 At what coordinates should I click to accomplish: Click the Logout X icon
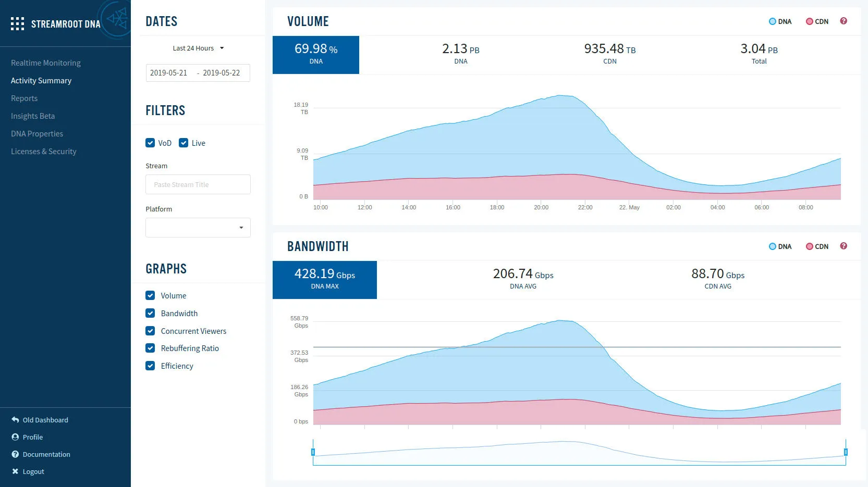click(15, 471)
